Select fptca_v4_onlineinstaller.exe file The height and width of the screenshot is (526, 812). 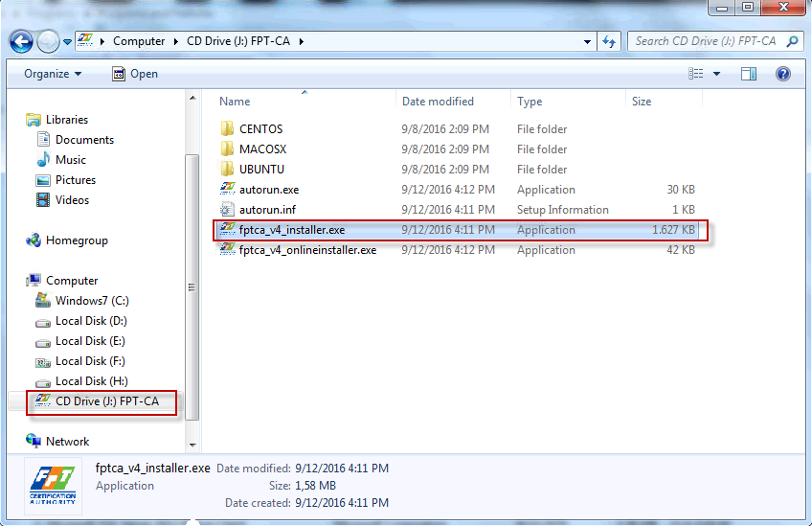(x=307, y=250)
